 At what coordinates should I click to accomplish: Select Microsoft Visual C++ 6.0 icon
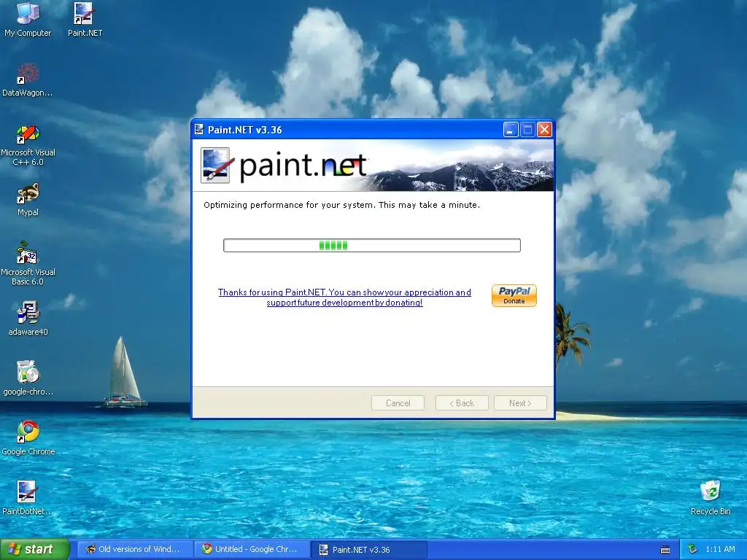(28, 145)
